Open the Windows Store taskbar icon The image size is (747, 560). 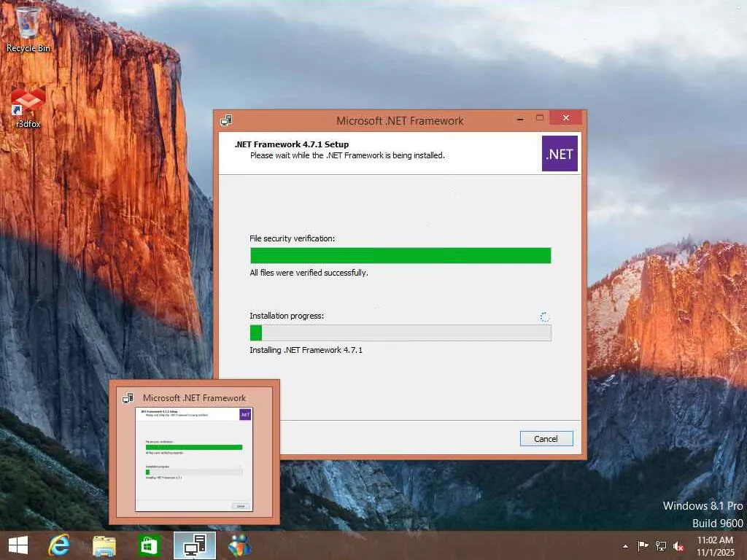pos(149,545)
